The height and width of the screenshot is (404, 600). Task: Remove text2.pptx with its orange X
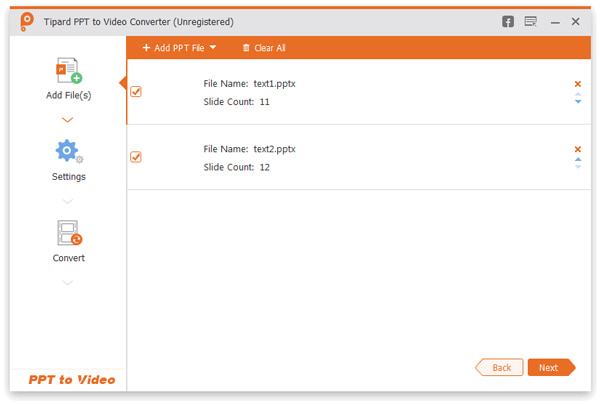tap(578, 149)
